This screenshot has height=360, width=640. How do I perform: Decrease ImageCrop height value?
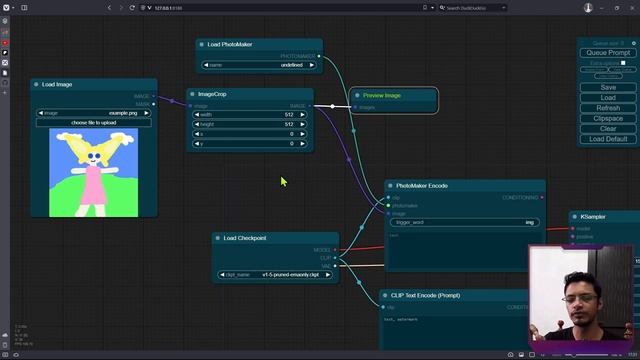coord(197,124)
